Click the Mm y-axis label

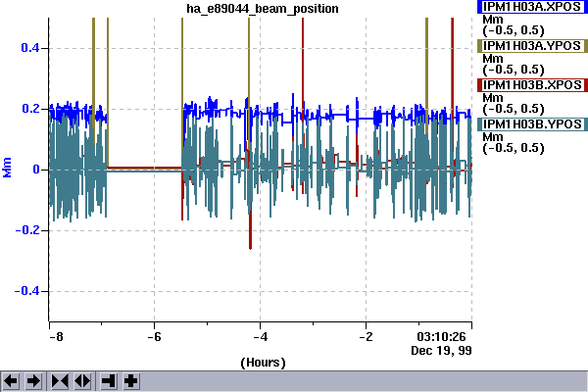(8, 170)
